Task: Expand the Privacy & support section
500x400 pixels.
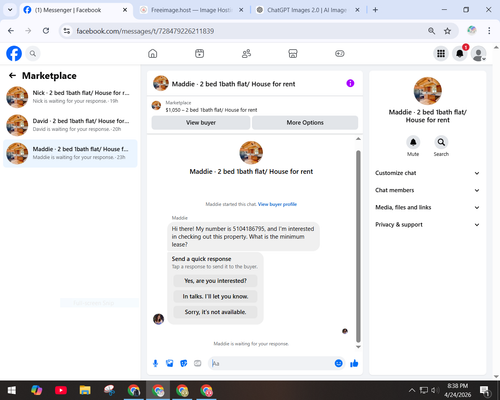Action: (x=427, y=225)
